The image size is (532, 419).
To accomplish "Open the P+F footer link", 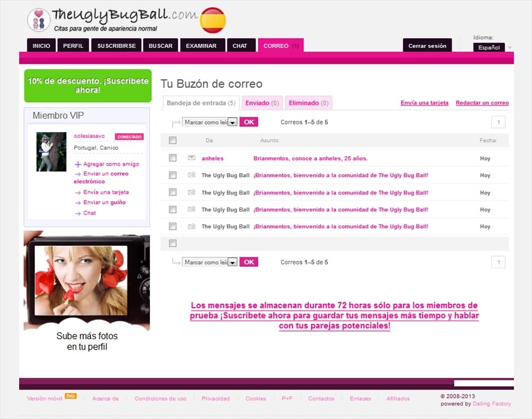I will pos(287,399).
